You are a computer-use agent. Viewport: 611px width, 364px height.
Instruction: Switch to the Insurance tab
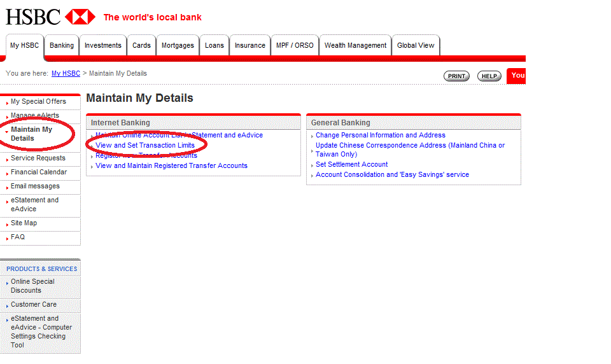coord(249,46)
